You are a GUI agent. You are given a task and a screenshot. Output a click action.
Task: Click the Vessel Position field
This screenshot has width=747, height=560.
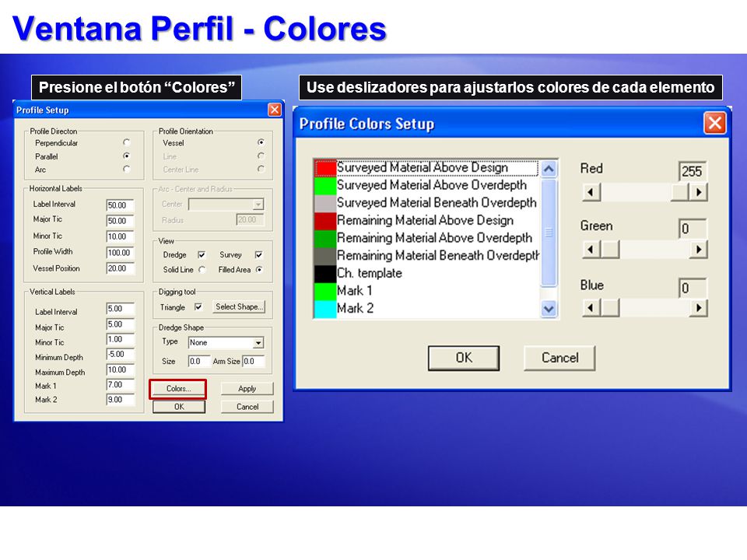coord(120,268)
